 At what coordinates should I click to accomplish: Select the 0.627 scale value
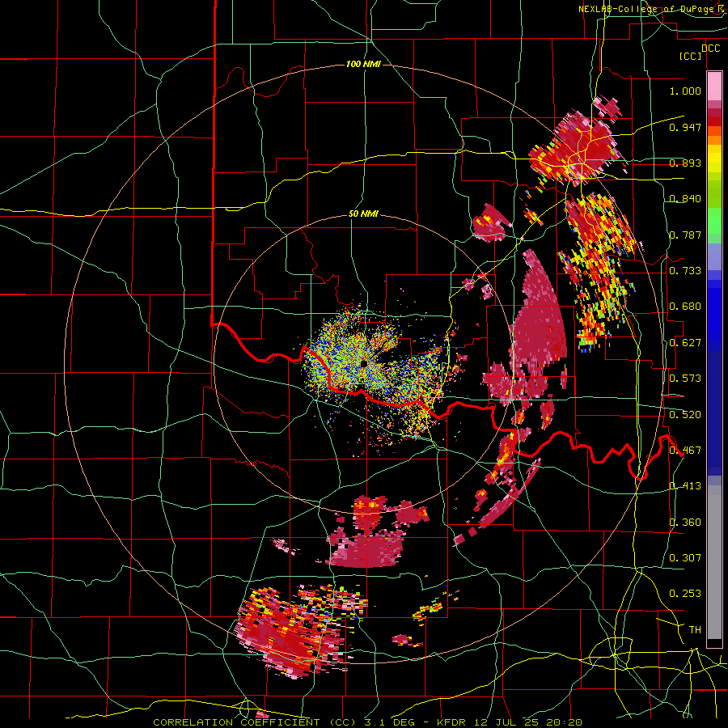coord(685,343)
